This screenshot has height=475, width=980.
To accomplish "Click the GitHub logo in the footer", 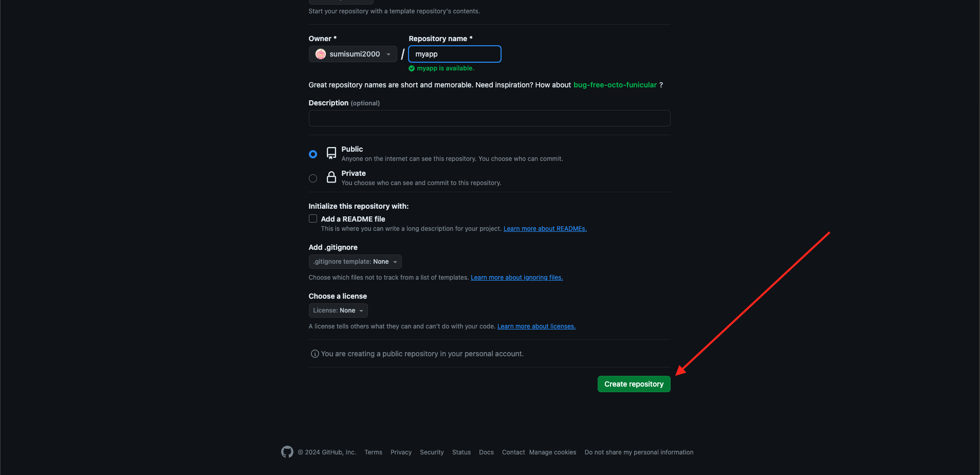I will coord(287,451).
